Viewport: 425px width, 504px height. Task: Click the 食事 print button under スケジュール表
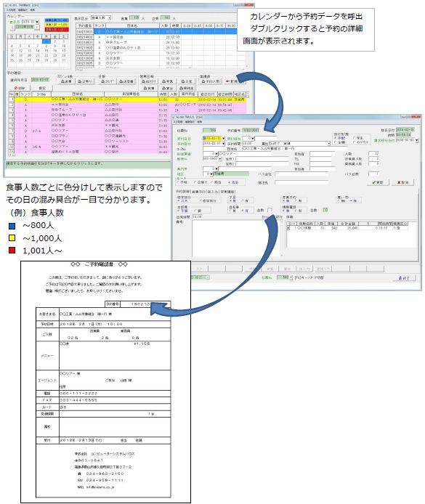click(x=66, y=81)
